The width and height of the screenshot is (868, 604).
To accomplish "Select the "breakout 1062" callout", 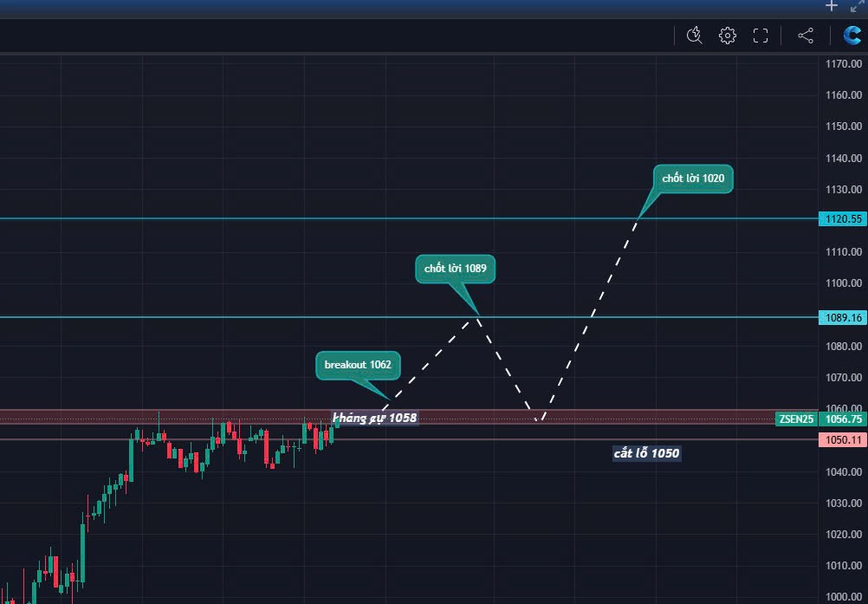I will pos(358,365).
